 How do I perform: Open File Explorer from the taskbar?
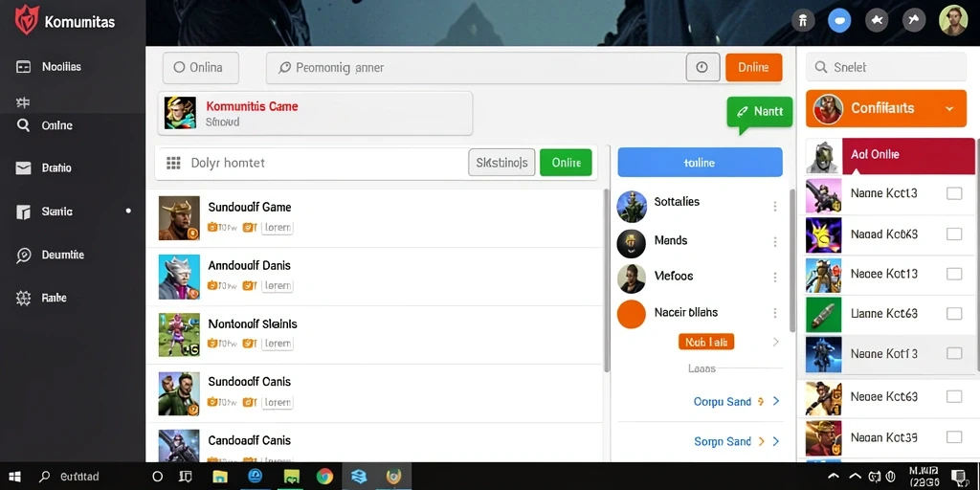tap(220, 477)
